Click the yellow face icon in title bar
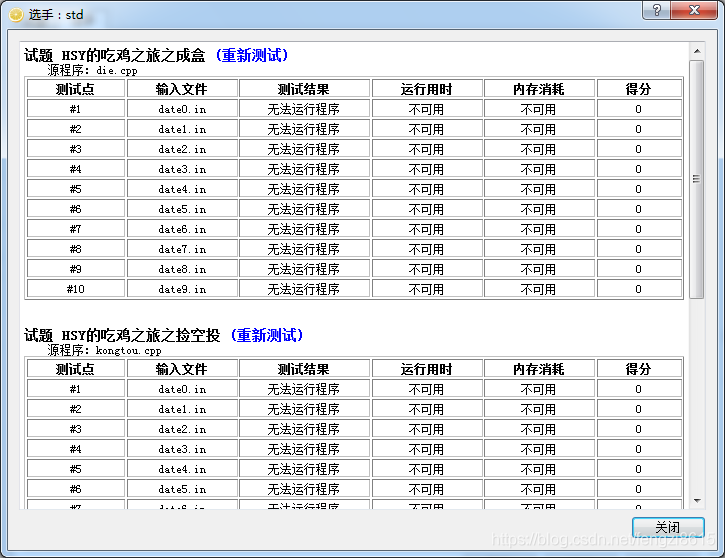 coord(15,13)
